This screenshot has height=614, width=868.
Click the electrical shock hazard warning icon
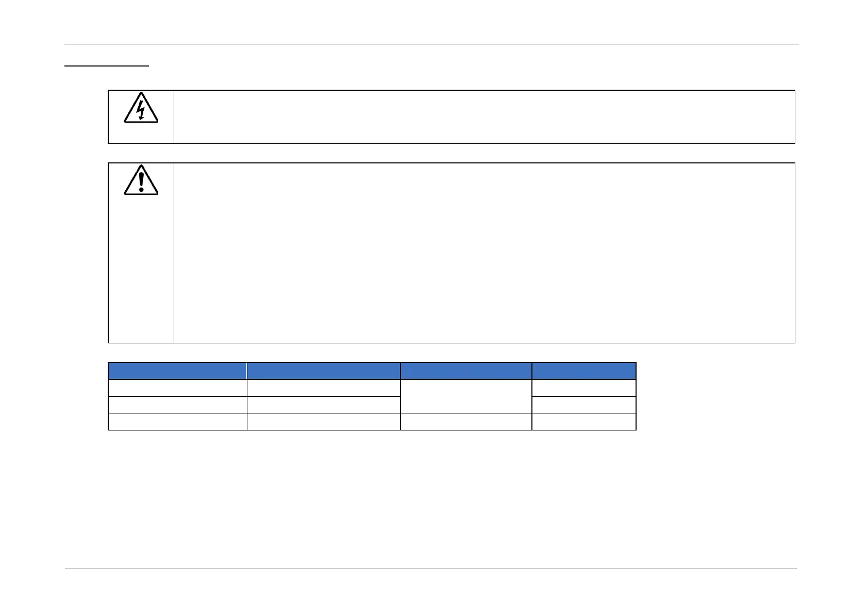coord(141,108)
